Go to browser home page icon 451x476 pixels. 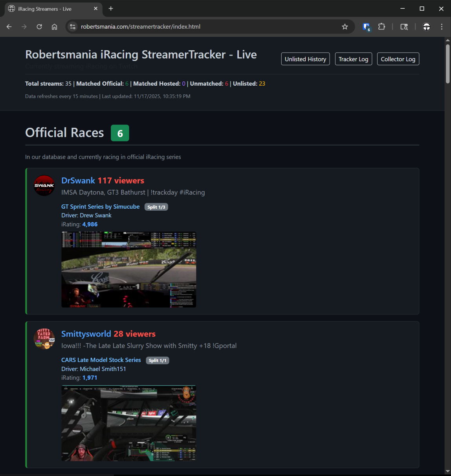(54, 27)
